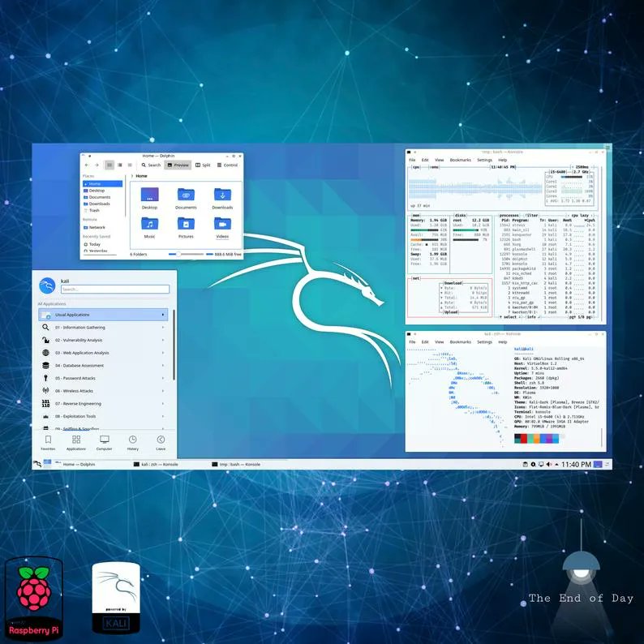Open Kali application launcher in taskbar
This screenshot has height=644, width=644.
(37, 464)
